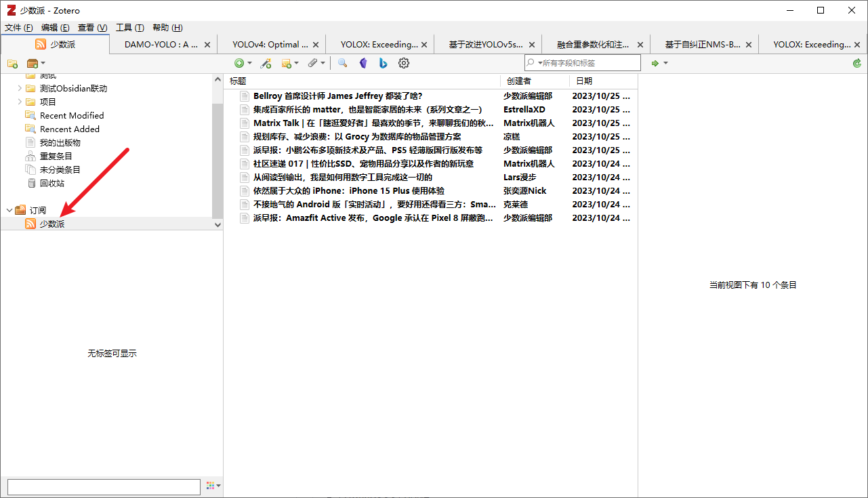Select the iPhone 15 Plus 使用体验 article
Viewport: 868px width, 498px height.
coord(430,190)
